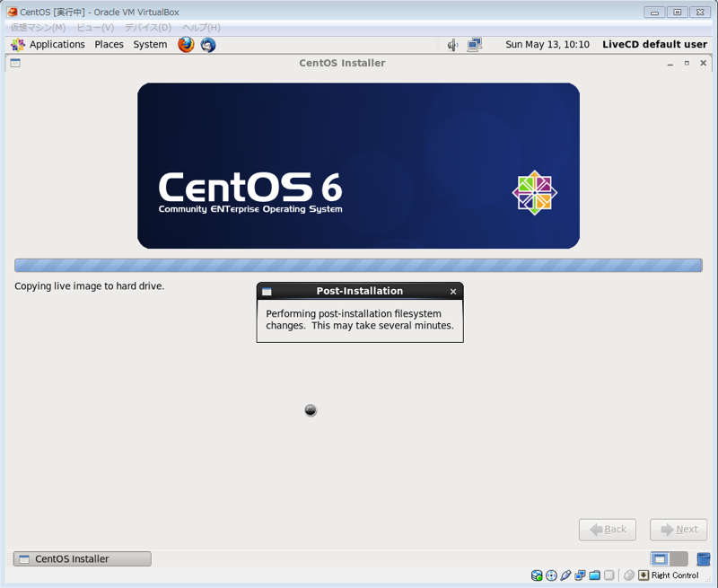Image resolution: width=718 pixels, height=588 pixels.
Task: Click the keyboard capture host key icon
Action: pyautogui.click(x=644, y=575)
